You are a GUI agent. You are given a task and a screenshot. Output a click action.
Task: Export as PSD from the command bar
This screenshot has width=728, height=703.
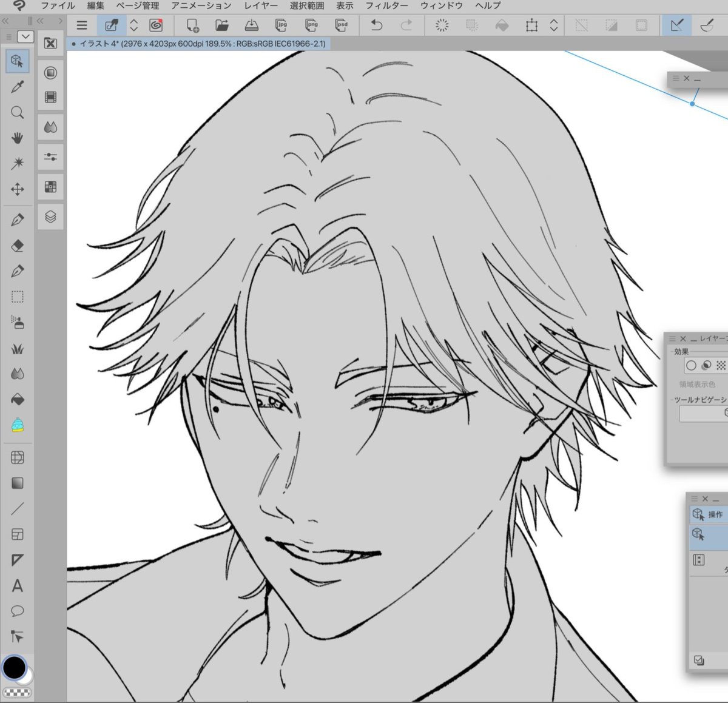pos(342,25)
